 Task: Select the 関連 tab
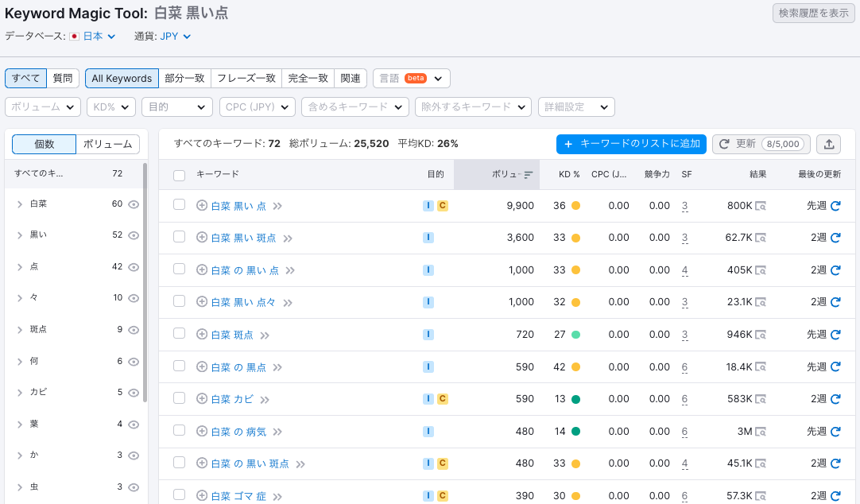(x=351, y=79)
